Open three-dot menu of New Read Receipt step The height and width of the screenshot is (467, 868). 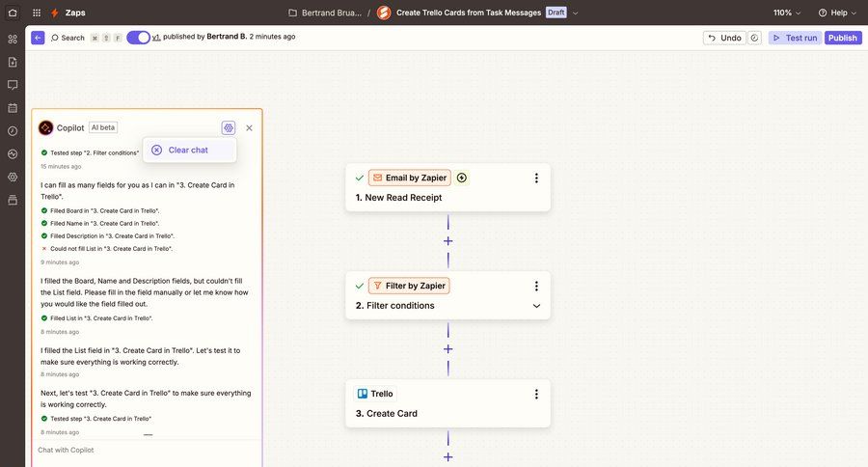(536, 178)
